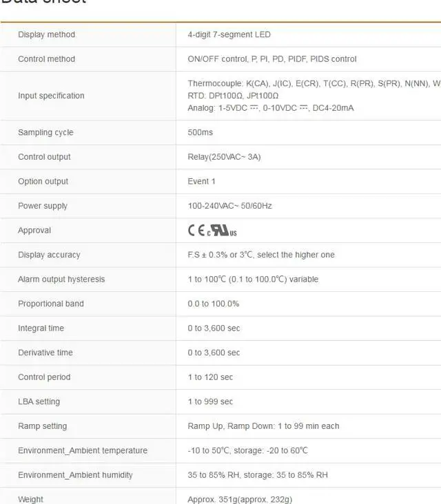Click the Display accuracy value text
Screen dimensions: 441x504
click(x=261, y=255)
